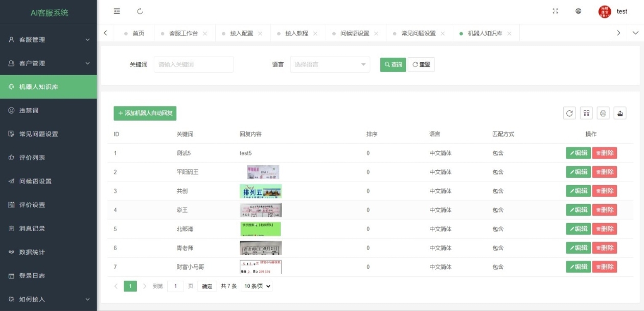Edit the 共创 row

coord(578,191)
